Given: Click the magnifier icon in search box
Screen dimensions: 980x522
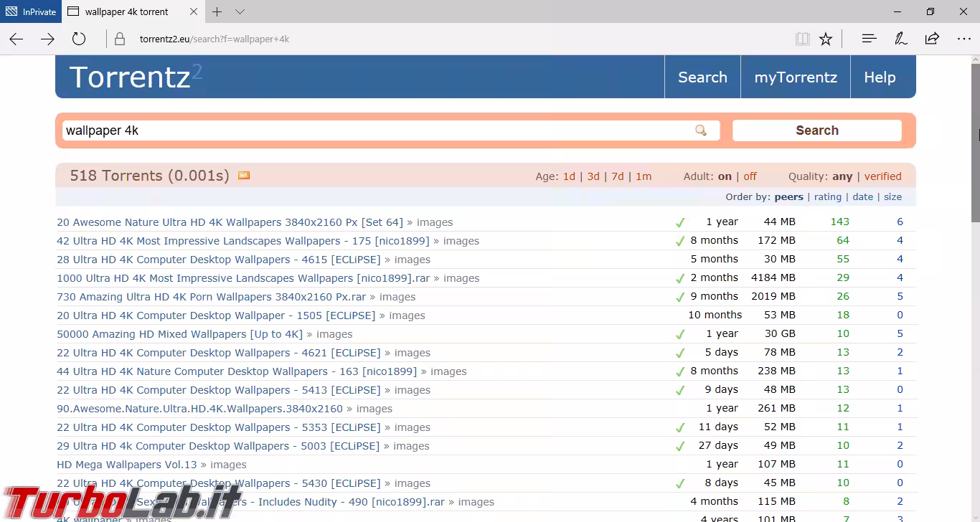Looking at the screenshot, I should (701, 130).
